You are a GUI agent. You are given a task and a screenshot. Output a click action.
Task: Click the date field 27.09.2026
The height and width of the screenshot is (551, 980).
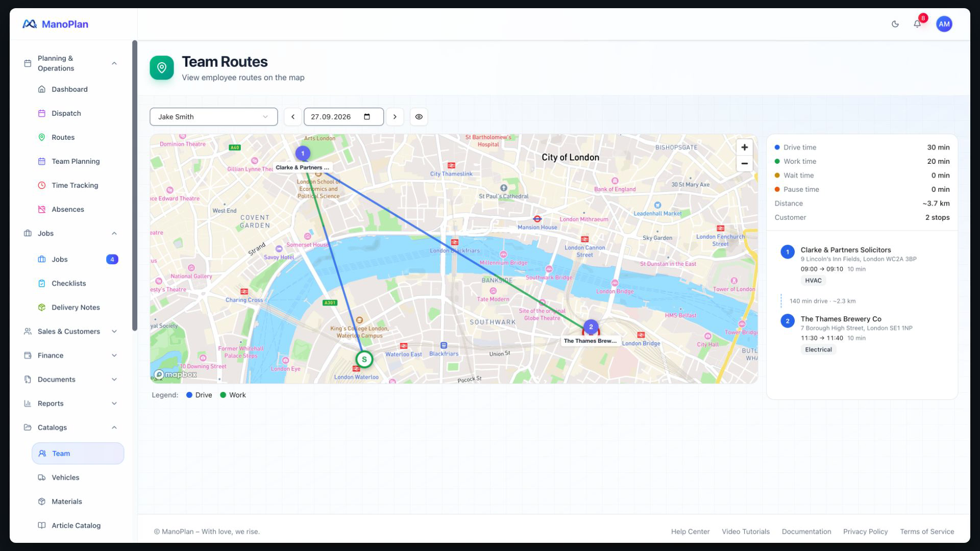(344, 117)
